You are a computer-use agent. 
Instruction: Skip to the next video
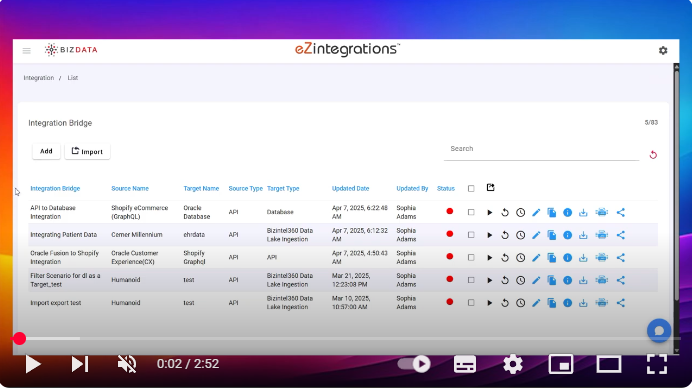(80, 364)
